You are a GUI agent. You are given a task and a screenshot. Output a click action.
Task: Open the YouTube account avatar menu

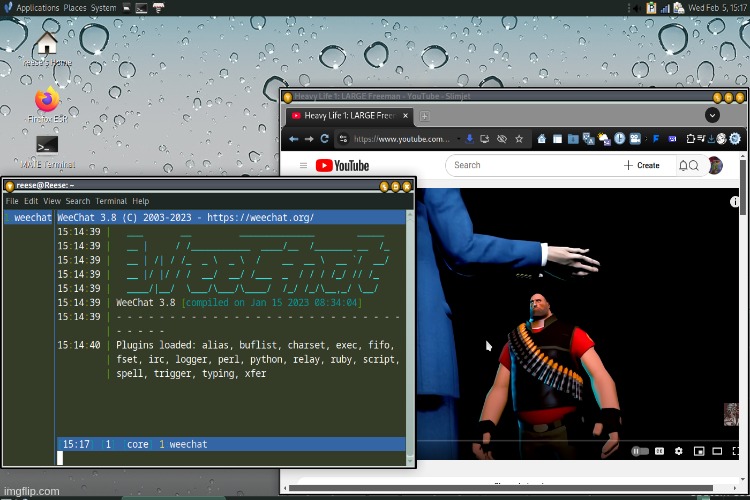pyautogui.click(x=716, y=166)
